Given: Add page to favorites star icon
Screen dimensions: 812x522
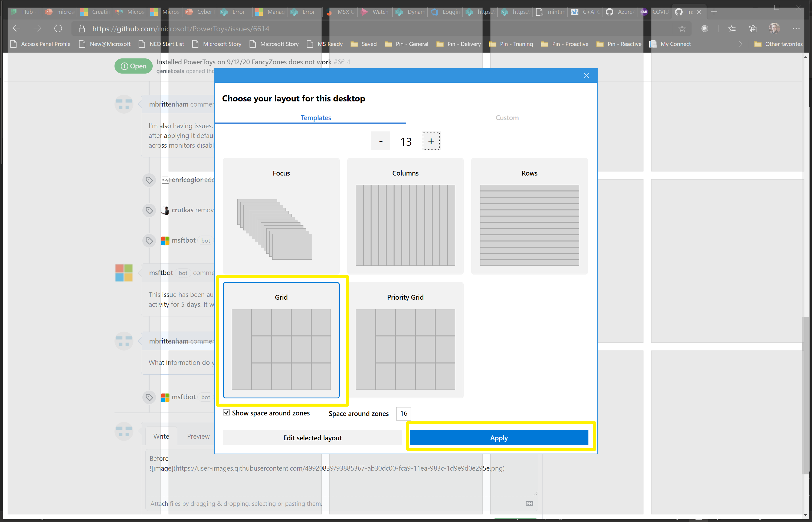Looking at the screenshot, I should [682, 29].
